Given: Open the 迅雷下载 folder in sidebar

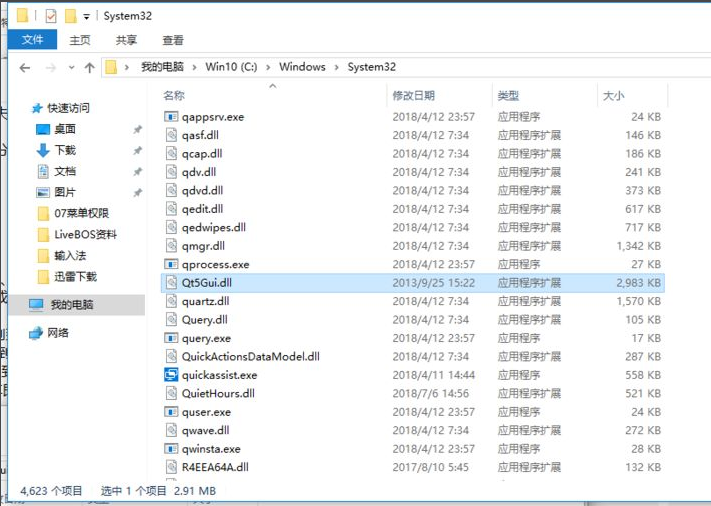Looking at the screenshot, I should pos(75,277).
